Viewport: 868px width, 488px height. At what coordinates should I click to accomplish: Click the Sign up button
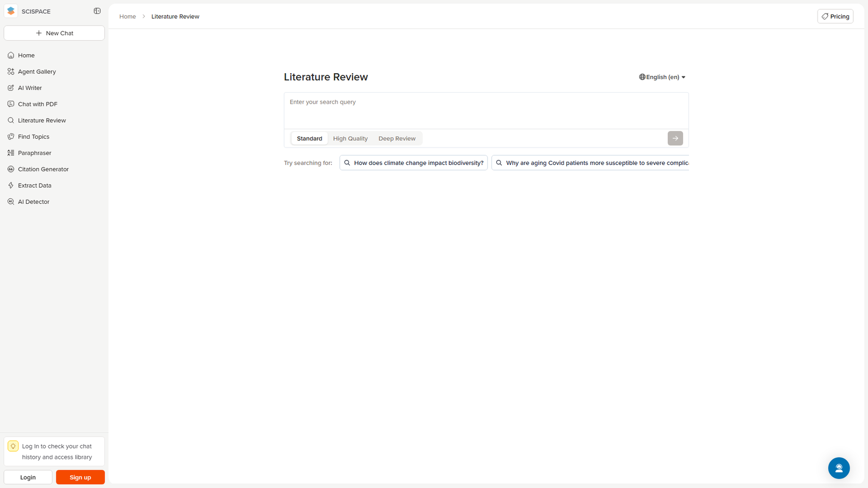pos(80,477)
